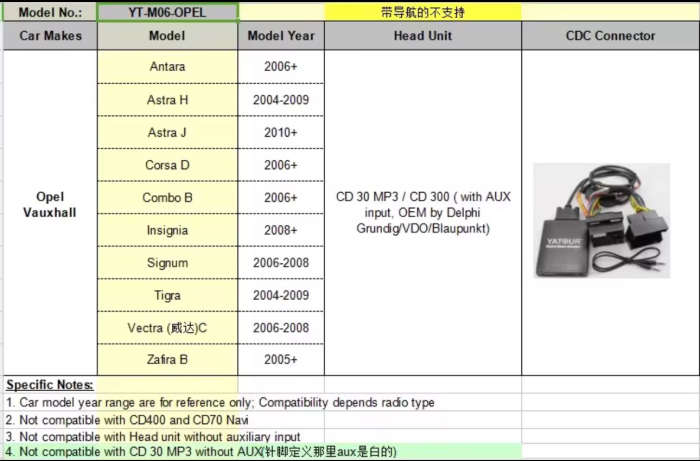Select the YT-M06-OPEL model number cell
This screenshot has height=461, width=700.
[167, 12]
